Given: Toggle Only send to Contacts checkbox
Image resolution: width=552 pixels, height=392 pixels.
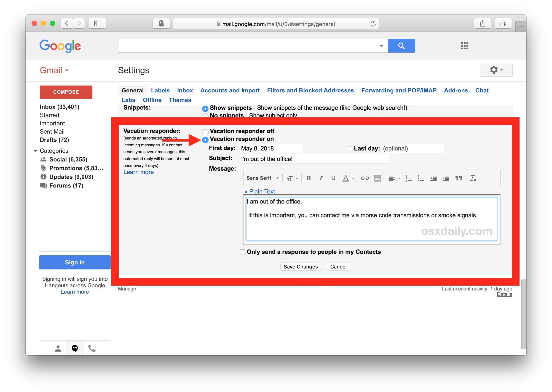Looking at the screenshot, I should click(242, 252).
